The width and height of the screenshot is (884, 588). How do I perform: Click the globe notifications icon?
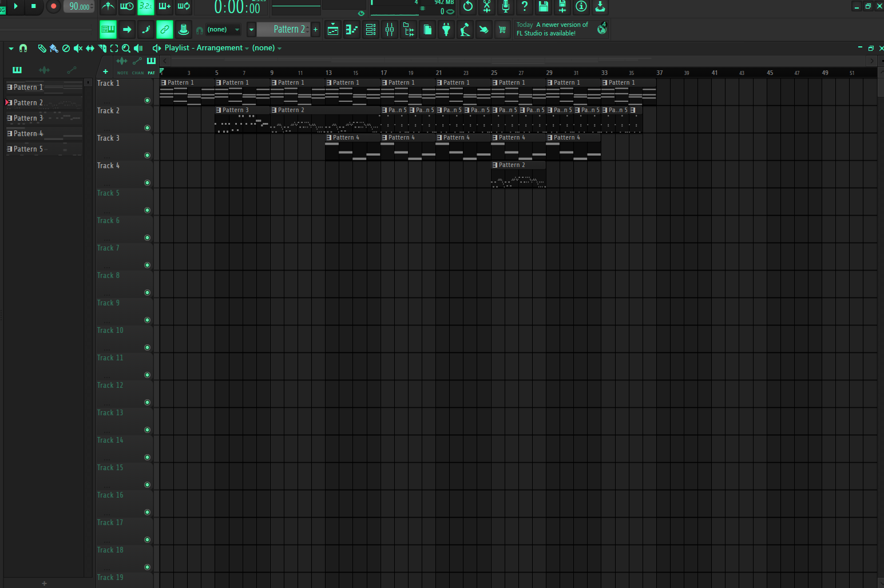pyautogui.click(x=602, y=29)
